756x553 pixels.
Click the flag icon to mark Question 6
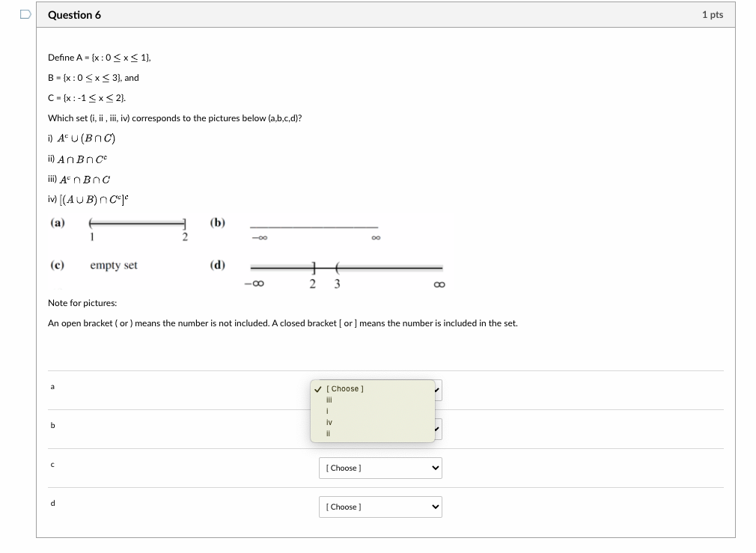click(x=23, y=13)
